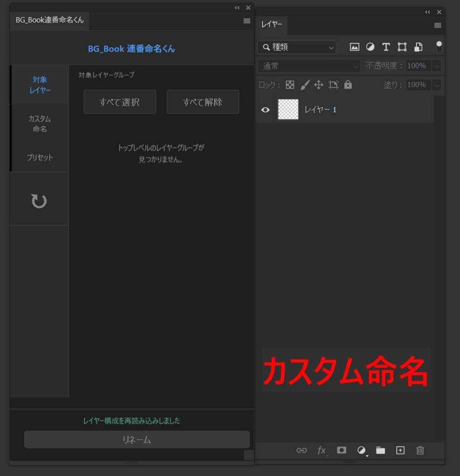Screen dimensions: 460x476
Task: Filter layers by shape icon
Action: (402, 47)
